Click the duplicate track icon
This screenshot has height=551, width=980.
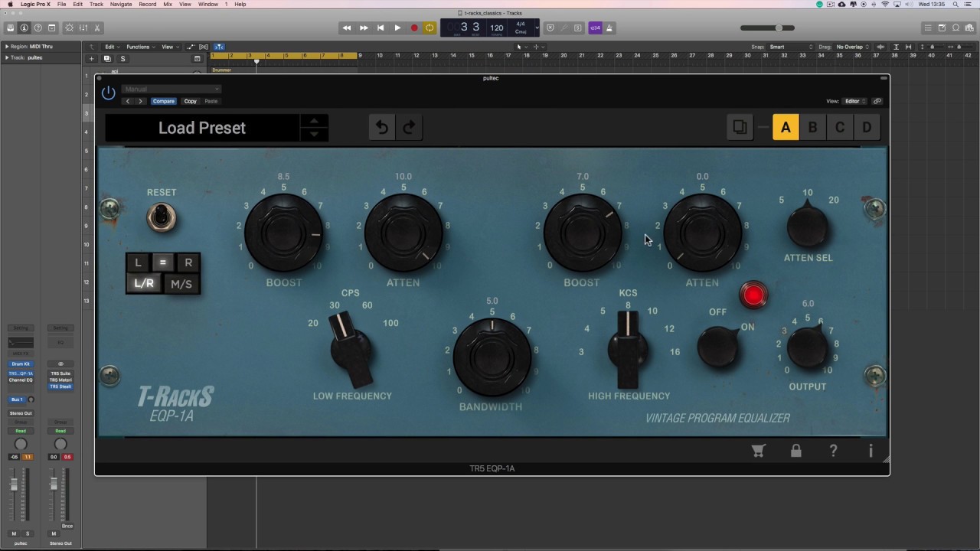107,59
